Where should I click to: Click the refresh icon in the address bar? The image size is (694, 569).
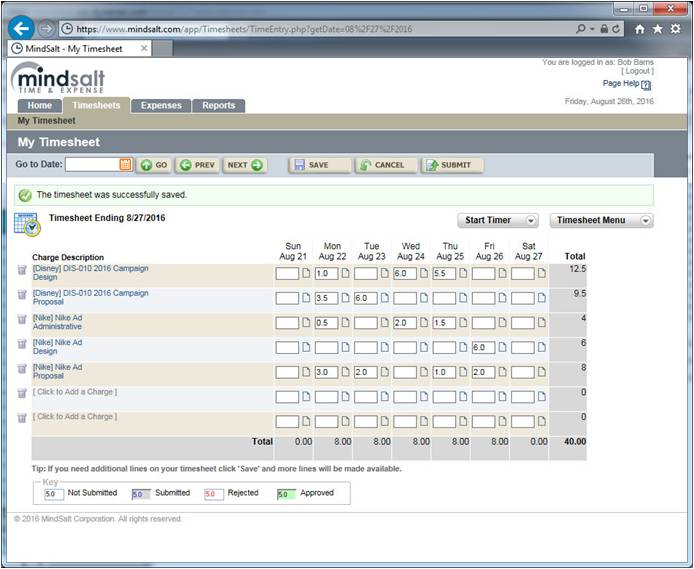616,29
